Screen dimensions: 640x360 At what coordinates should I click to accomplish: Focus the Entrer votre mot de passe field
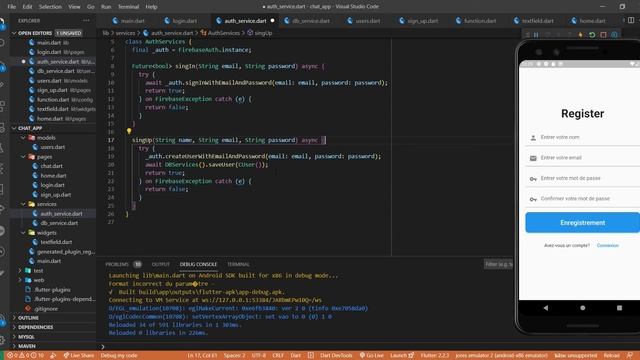point(582,178)
